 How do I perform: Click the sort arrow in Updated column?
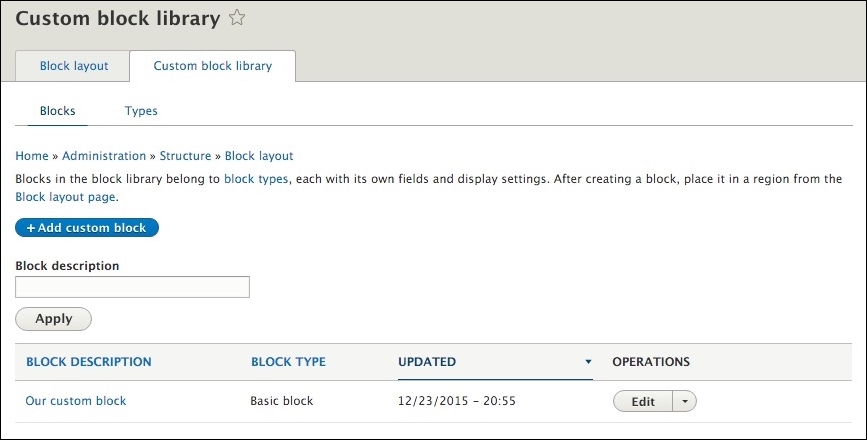point(588,362)
